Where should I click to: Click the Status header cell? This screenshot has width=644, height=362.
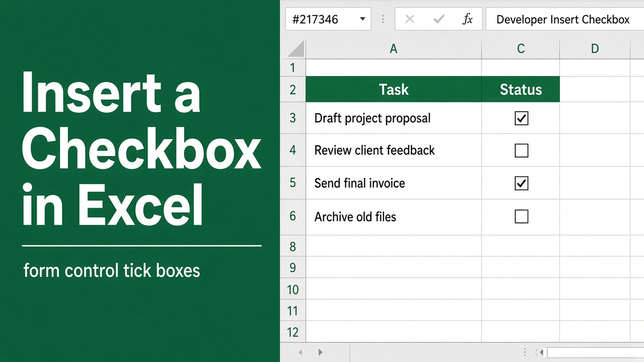521,89
